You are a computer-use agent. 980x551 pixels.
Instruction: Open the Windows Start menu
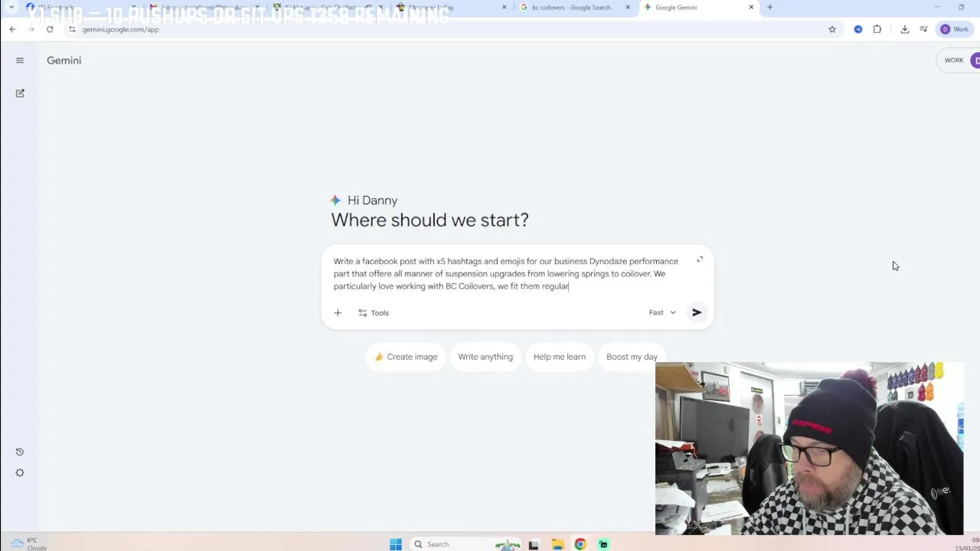click(x=396, y=544)
